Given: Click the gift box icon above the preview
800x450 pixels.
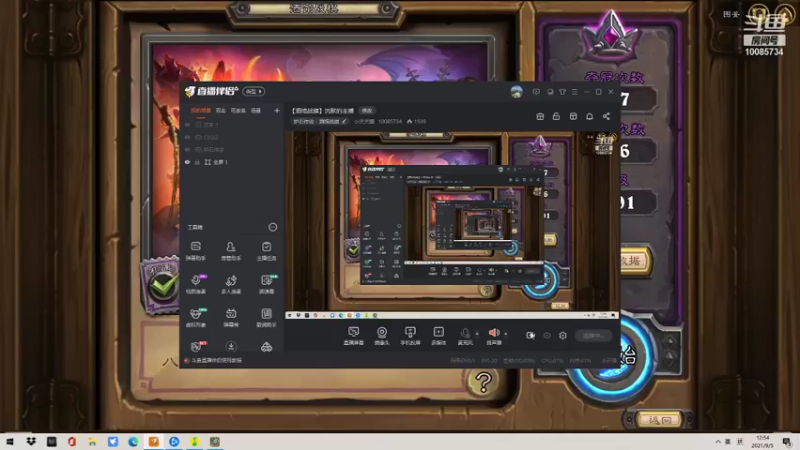Looking at the screenshot, I should [540, 116].
